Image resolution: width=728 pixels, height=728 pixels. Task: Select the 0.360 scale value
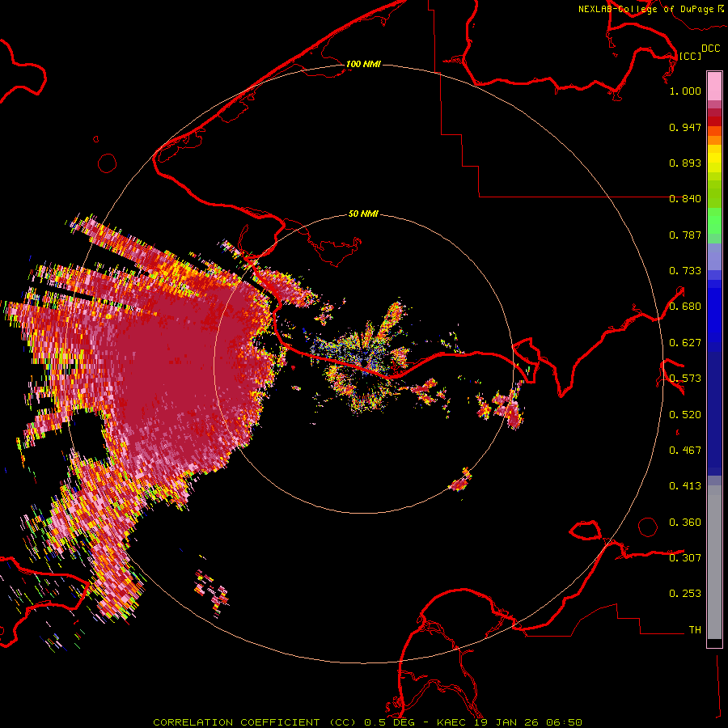tap(685, 523)
